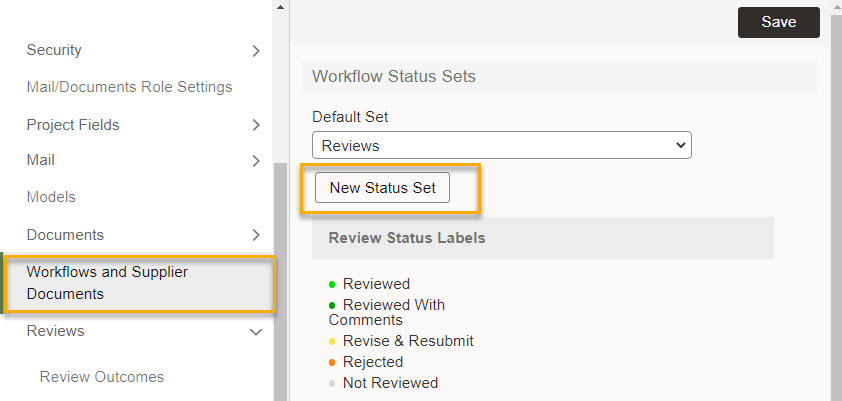Click the scrollbar up arrow

(280, 7)
